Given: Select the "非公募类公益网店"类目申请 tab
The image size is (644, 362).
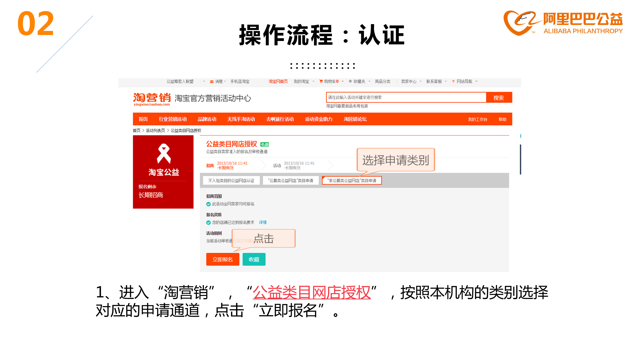Looking at the screenshot, I should click(x=352, y=180).
